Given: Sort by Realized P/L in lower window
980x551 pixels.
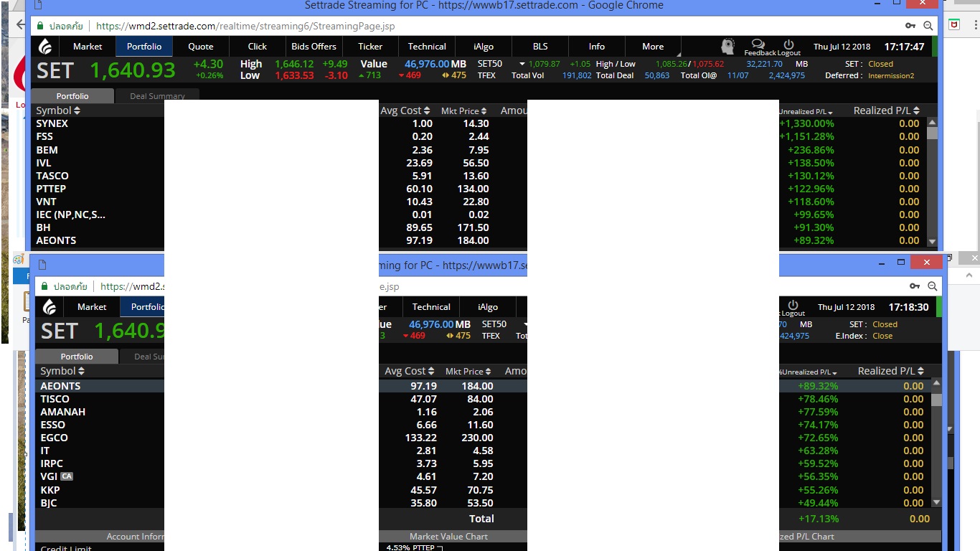Looking at the screenshot, I should tap(891, 371).
